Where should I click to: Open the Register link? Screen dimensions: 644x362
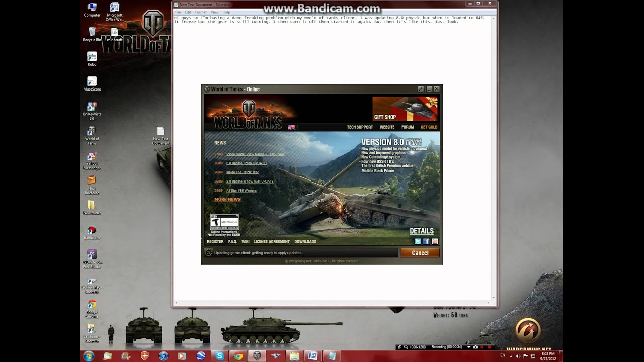point(215,242)
